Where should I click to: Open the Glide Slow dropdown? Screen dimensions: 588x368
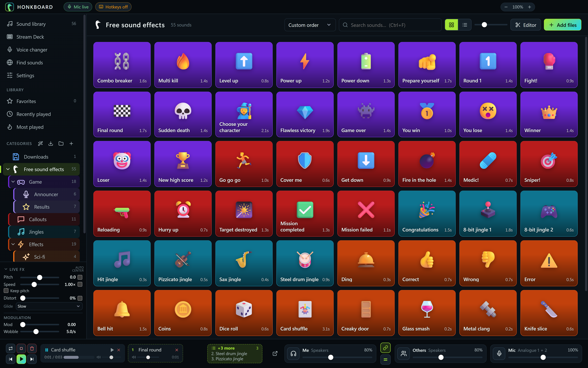click(49, 306)
